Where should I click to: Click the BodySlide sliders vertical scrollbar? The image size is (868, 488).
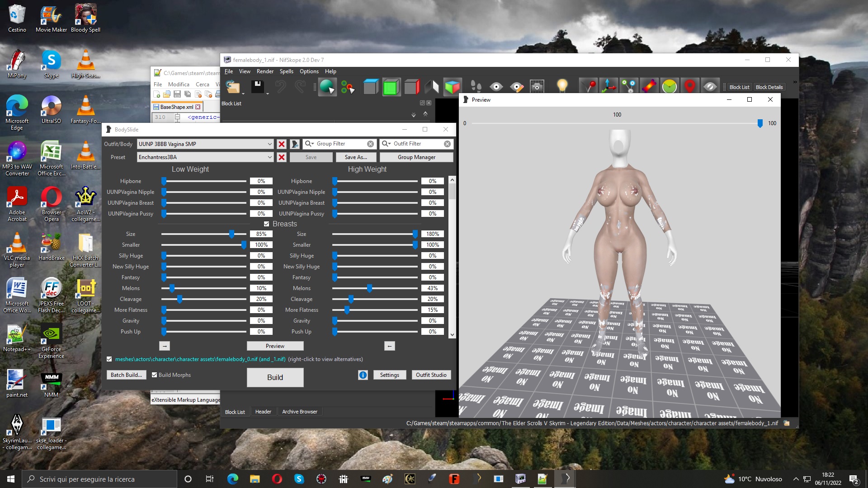click(452, 258)
